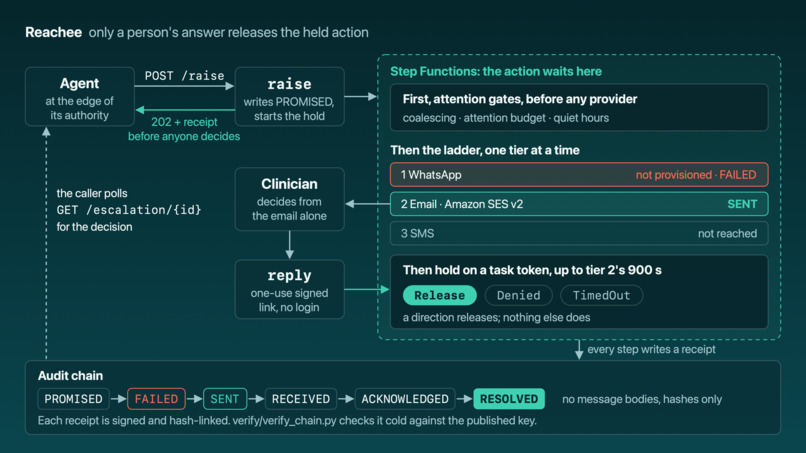The width and height of the screenshot is (806, 453).
Task: Select the 2 Email Amazon SES v2 row
Action: pos(579,204)
